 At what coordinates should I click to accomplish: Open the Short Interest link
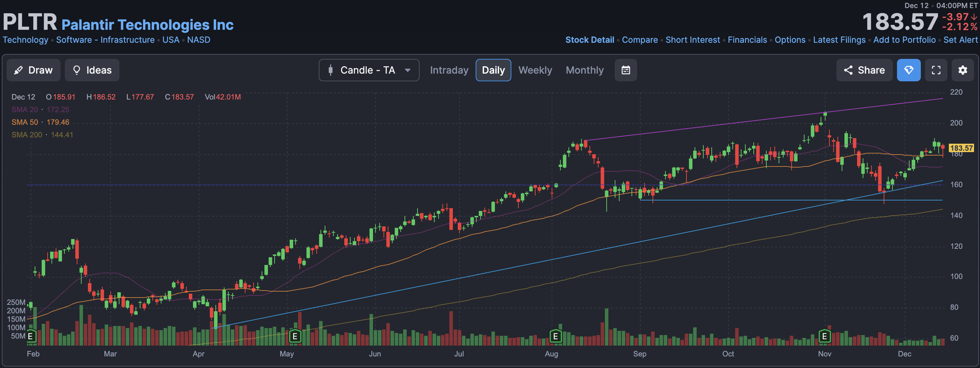[692, 40]
